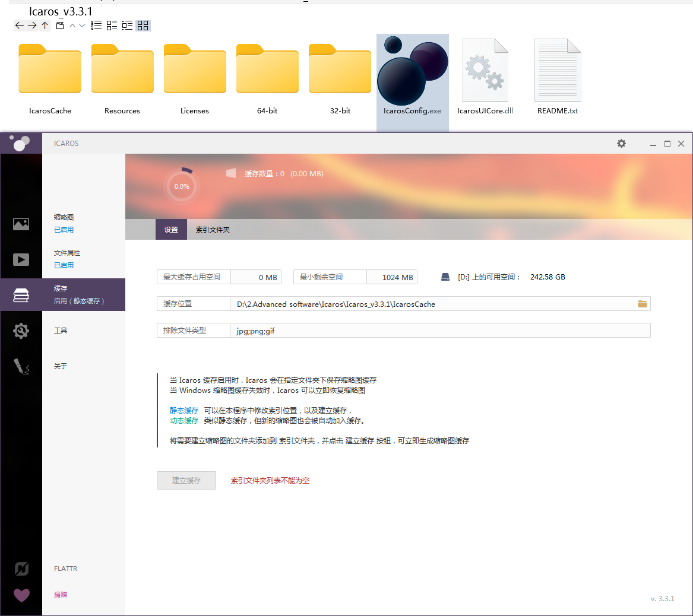Edit the minimum free space 1024 MB field

pos(391,277)
